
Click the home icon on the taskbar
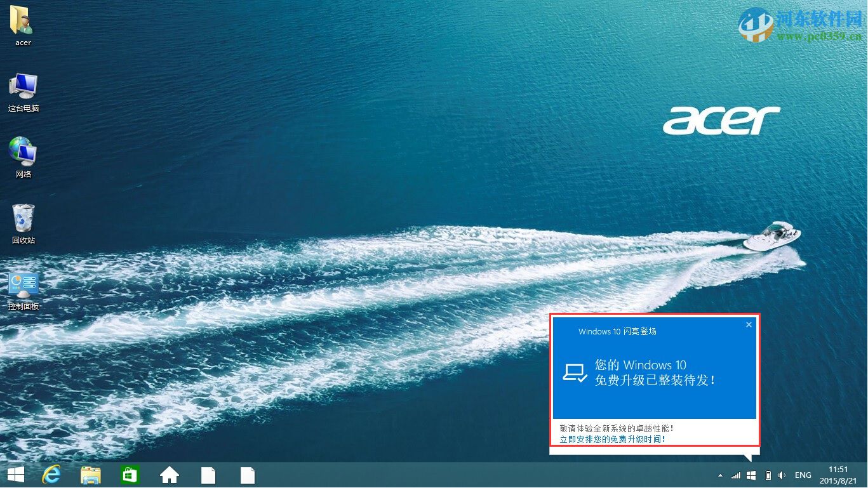click(x=169, y=475)
